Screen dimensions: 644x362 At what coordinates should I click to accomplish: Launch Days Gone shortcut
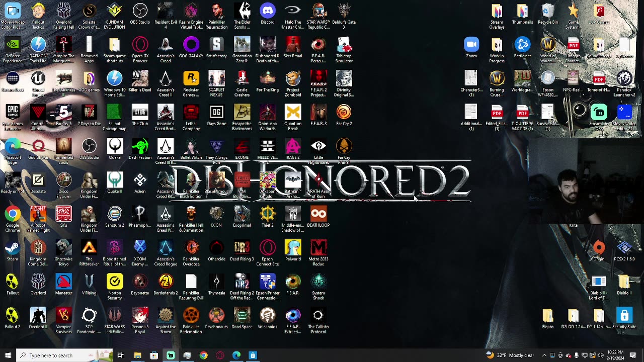point(216,115)
